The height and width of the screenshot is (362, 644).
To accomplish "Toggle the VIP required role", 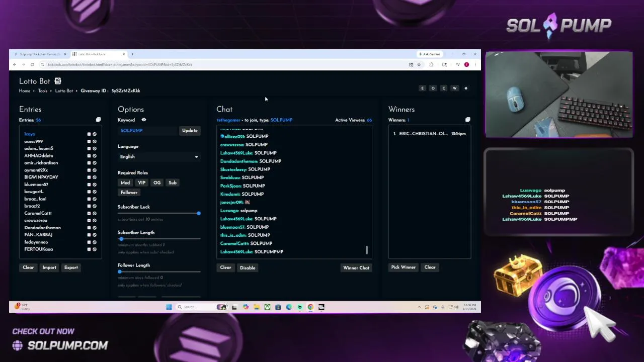I will [142, 183].
